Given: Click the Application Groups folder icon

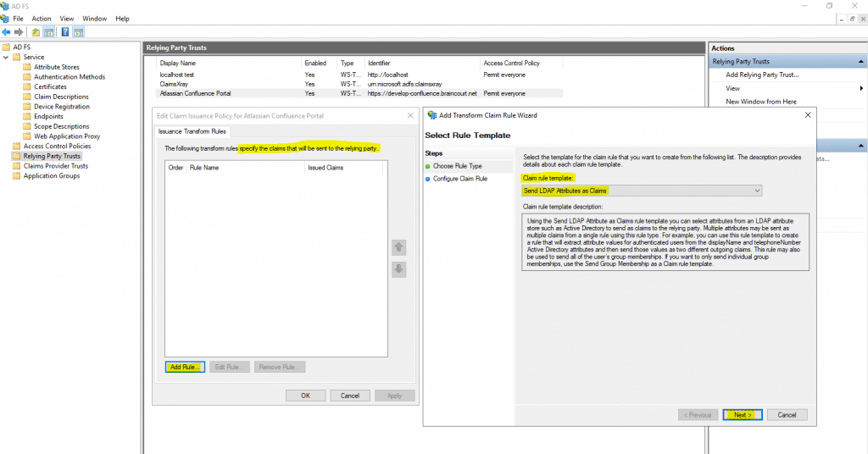Looking at the screenshot, I should (x=17, y=176).
